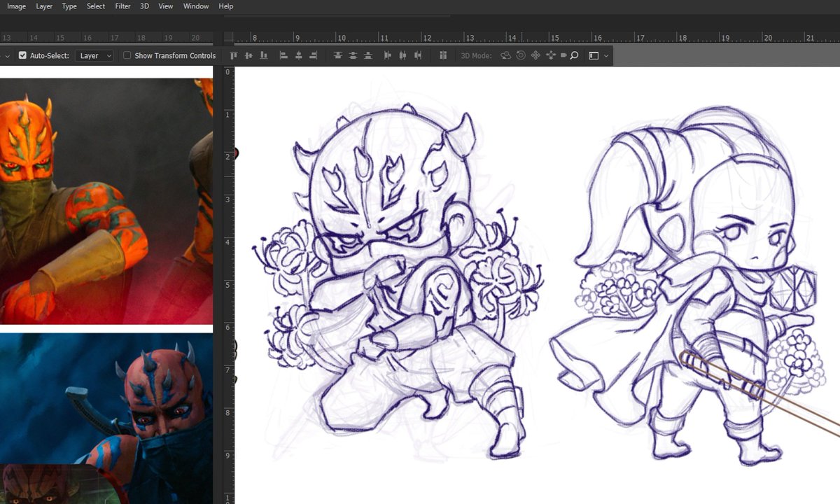Click the Auto-Align Layers icon
Viewport: 840px width, 504px height.
point(443,55)
